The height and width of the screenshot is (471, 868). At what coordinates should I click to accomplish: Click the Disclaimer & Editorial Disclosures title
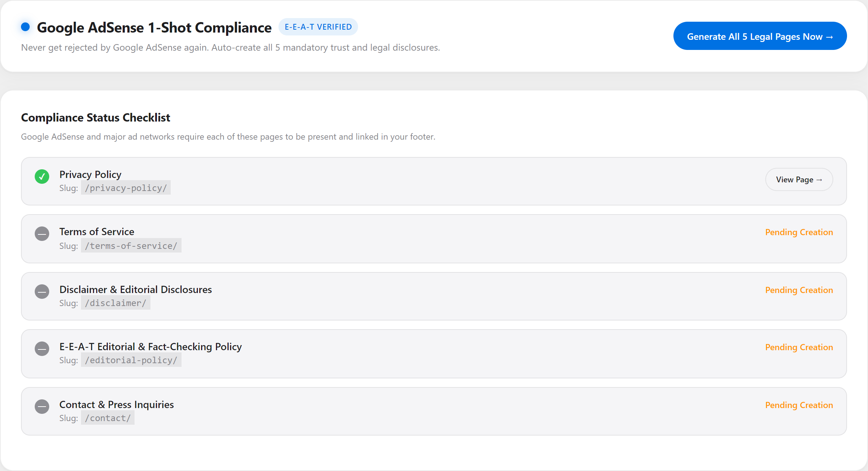(x=136, y=289)
